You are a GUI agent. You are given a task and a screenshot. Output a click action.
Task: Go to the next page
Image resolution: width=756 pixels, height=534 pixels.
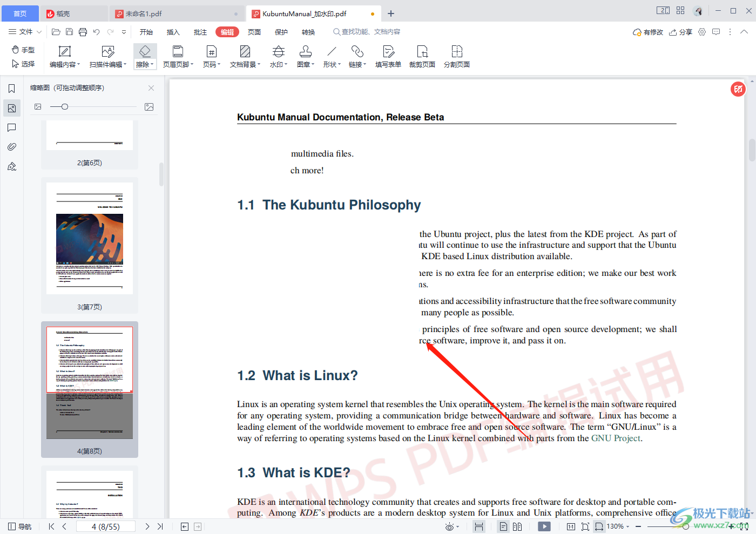[147, 526]
